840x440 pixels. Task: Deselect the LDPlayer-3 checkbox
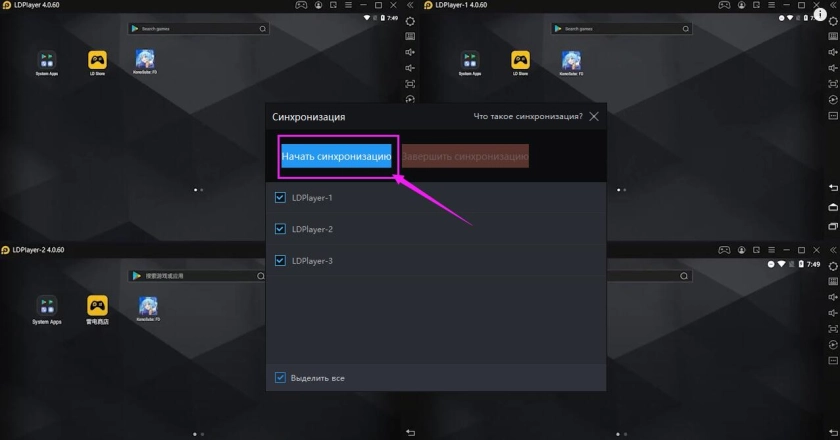click(x=280, y=261)
